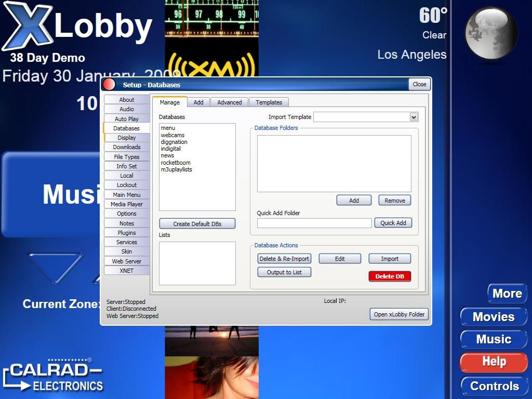This screenshot has height=399, width=532.
Task: Select the indigital database entry
Action: click(x=170, y=149)
